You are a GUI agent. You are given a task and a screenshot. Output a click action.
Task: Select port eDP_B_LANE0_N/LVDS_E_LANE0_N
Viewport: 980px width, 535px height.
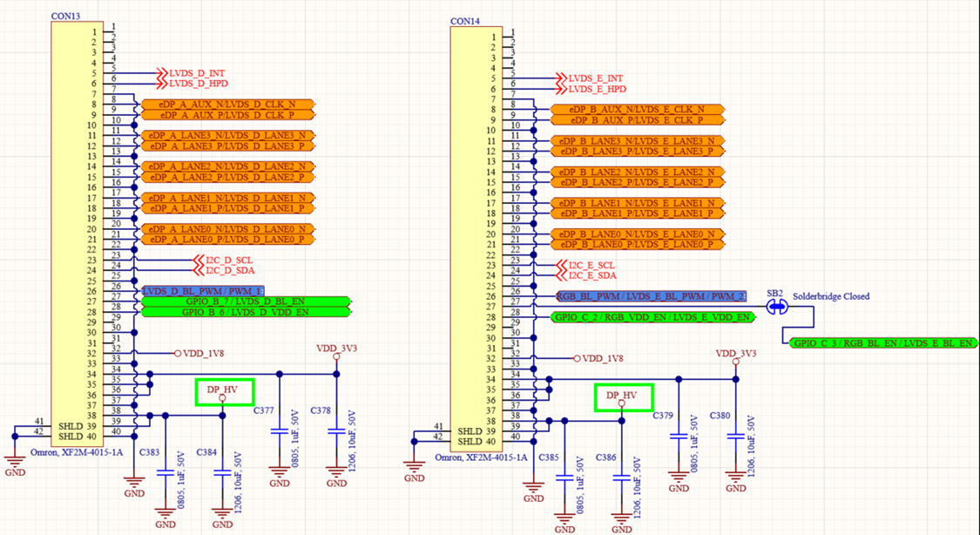(x=637, y=234)
